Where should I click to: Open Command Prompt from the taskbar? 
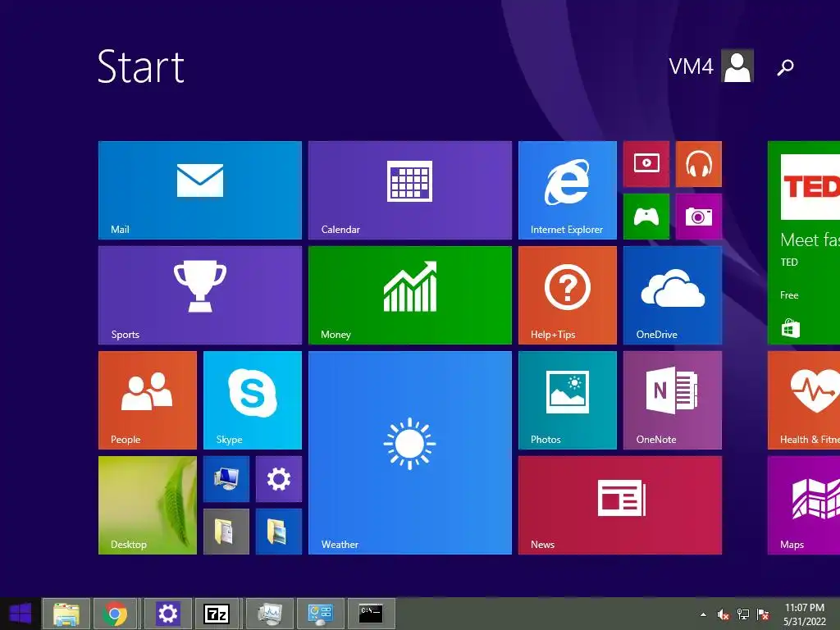[371, 614]
